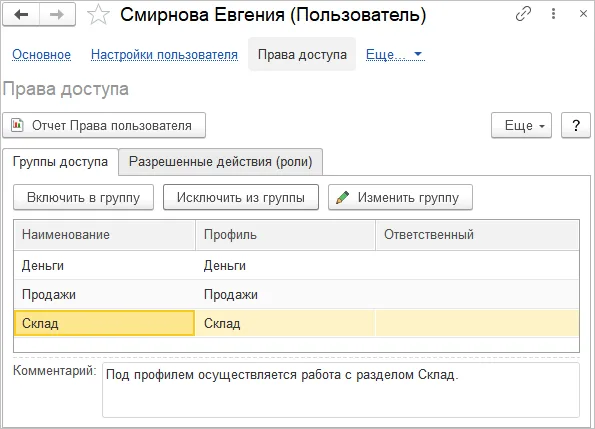595x429 pixels.
Task: Select Продажи in Профиль column
Action: click(285, 294)
